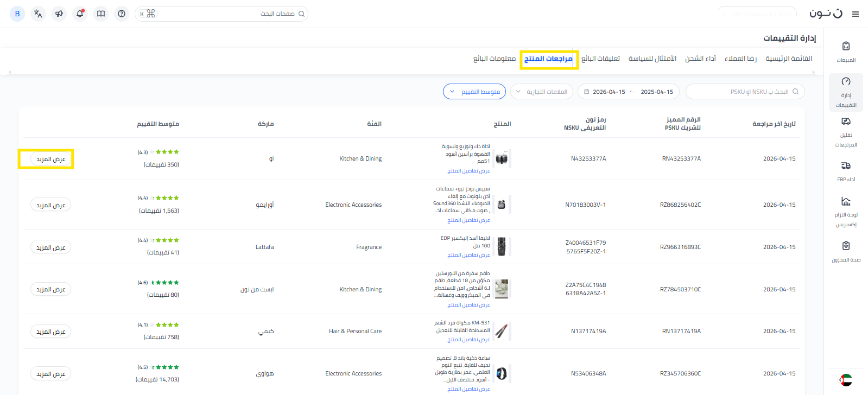Screen dimensions: 868x395
Task: Open the date range picker 2025-04-15 to 2026-04-15
Action: coord(628,92)
